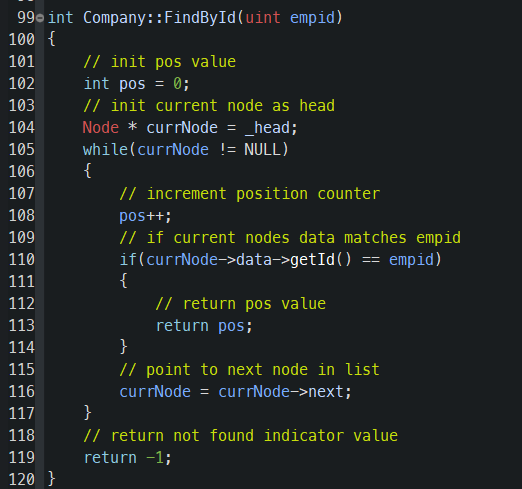Click 'int pos = 0;' declaration
Image resolution: width=522 pixels, height=489 pixels.
[136, 84]
